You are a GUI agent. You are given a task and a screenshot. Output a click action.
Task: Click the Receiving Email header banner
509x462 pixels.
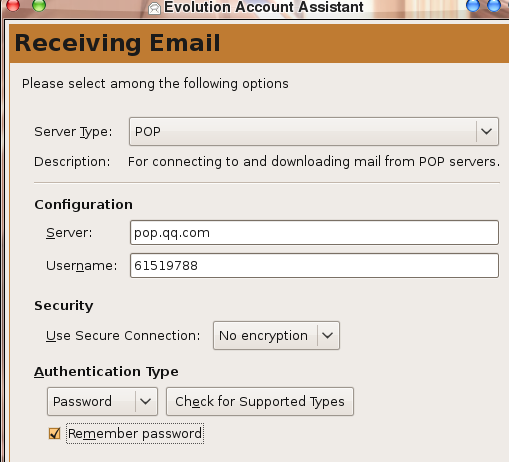click(x=259, y=43)
